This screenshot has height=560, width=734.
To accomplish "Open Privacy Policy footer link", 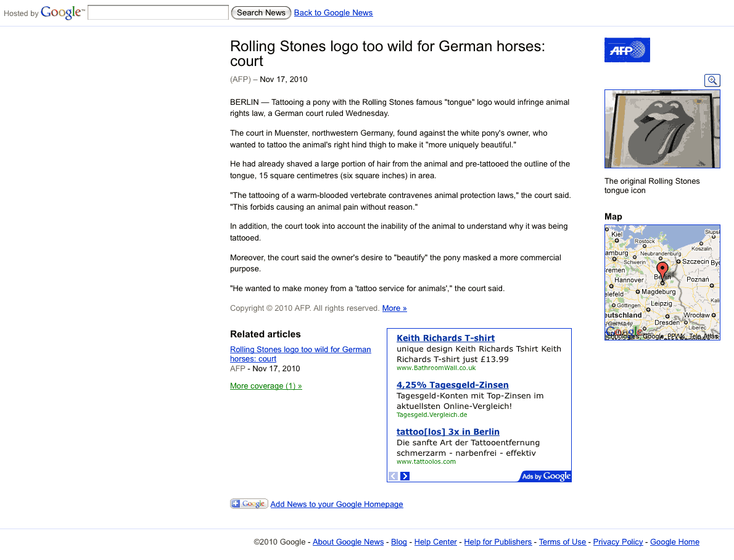I will pos(618,541).
